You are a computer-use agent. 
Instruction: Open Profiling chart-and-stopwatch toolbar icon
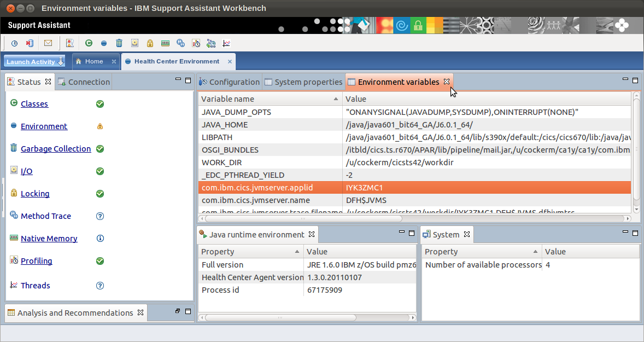(196, 43)
